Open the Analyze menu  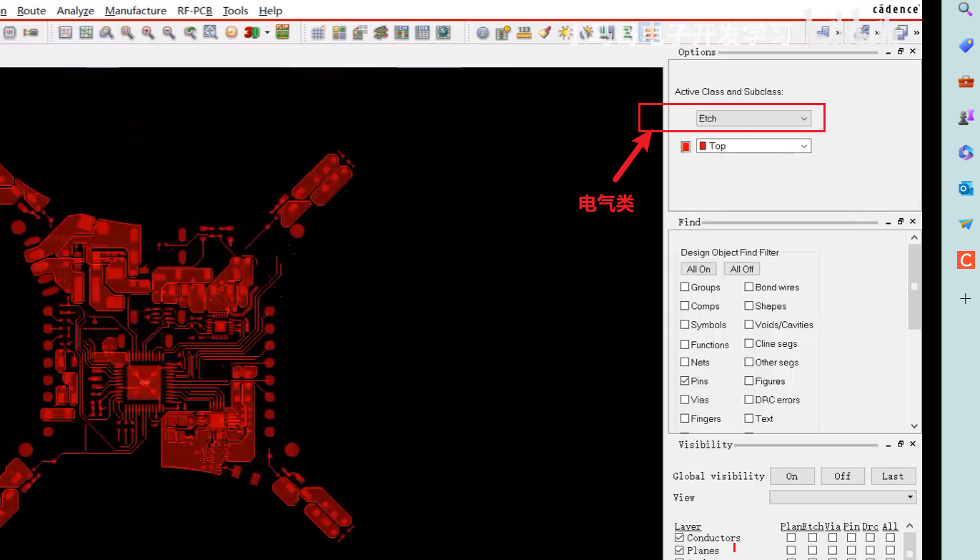[x=75, y=11]
